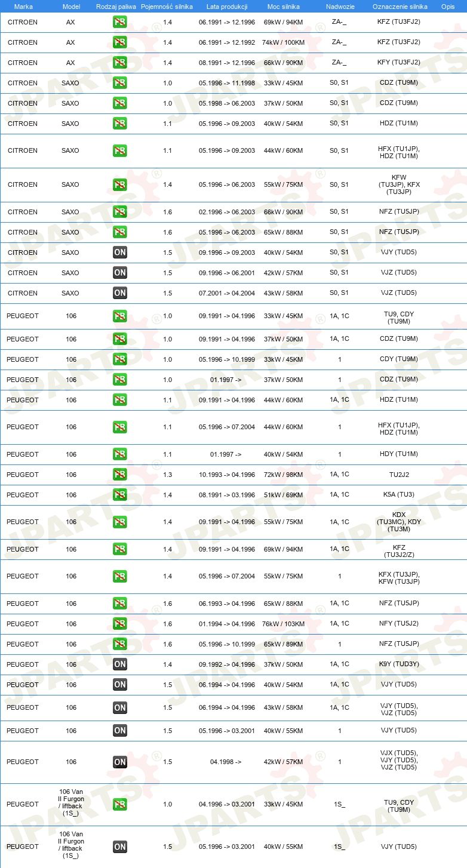Click the '06.1991 -> 12.1992' production years cell

(x=227, y=43)
